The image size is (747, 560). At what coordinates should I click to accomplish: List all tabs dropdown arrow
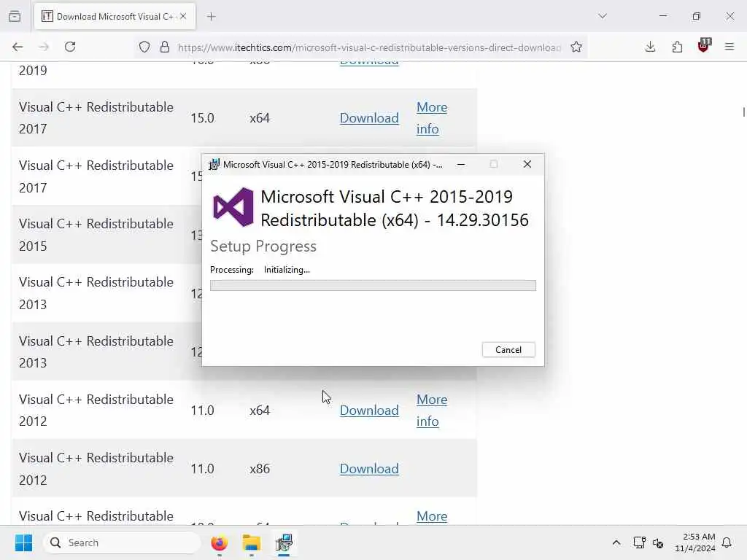tap(603, 16)
